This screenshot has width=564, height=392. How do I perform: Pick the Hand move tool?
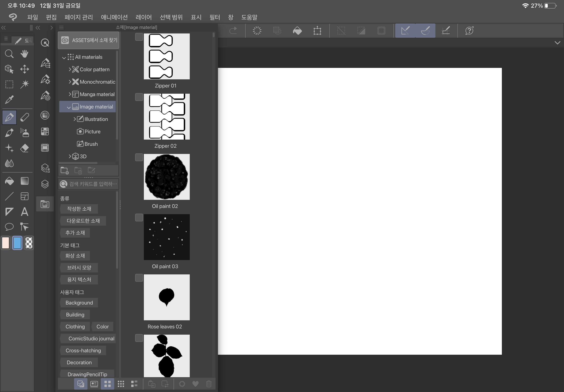pos(24,54)
